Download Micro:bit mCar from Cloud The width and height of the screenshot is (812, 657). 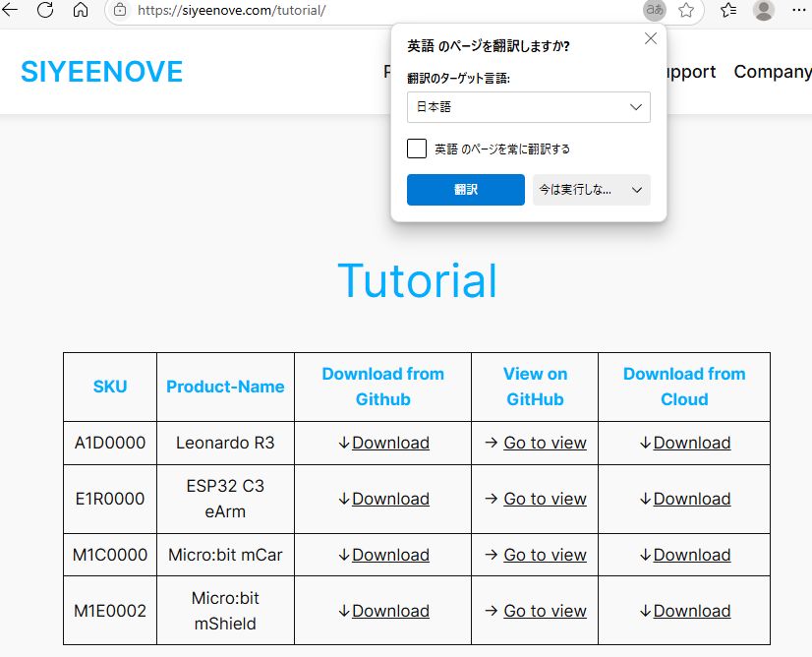pos(691,555)
